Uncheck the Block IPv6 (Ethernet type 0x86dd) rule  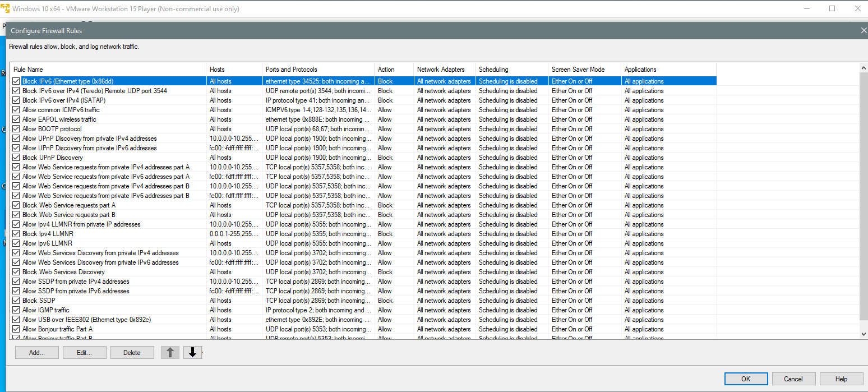16,81
